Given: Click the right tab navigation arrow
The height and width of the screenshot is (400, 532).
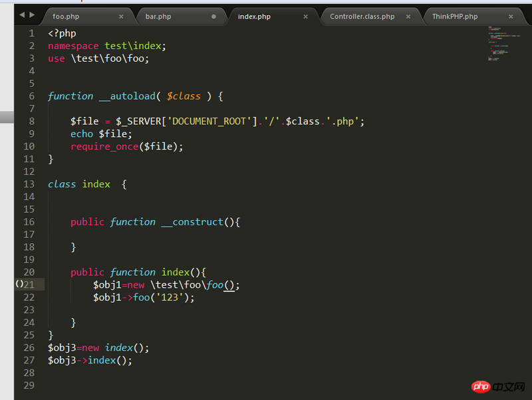Looking at the screenshot, I should (31, 15).
